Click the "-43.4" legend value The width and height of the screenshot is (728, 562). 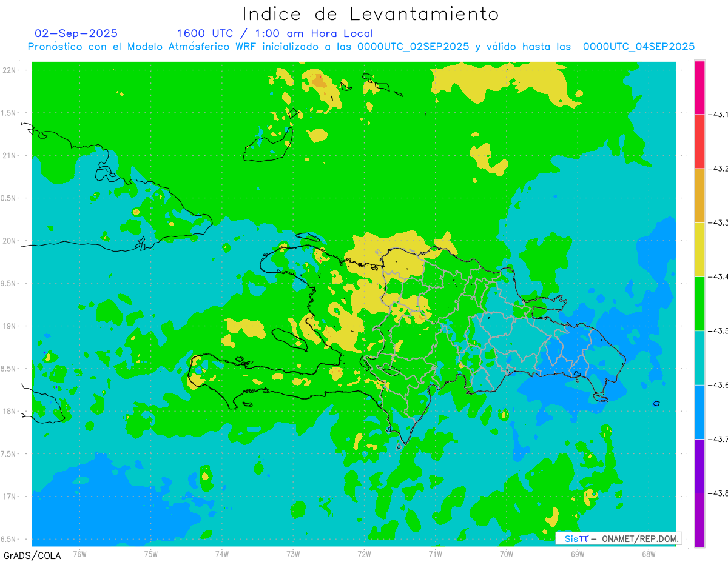point(719,276)
